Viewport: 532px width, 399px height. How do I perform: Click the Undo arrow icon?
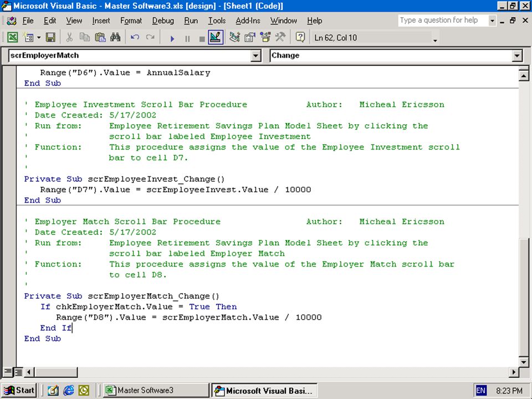pyautogui.click(x=135, y=37)
